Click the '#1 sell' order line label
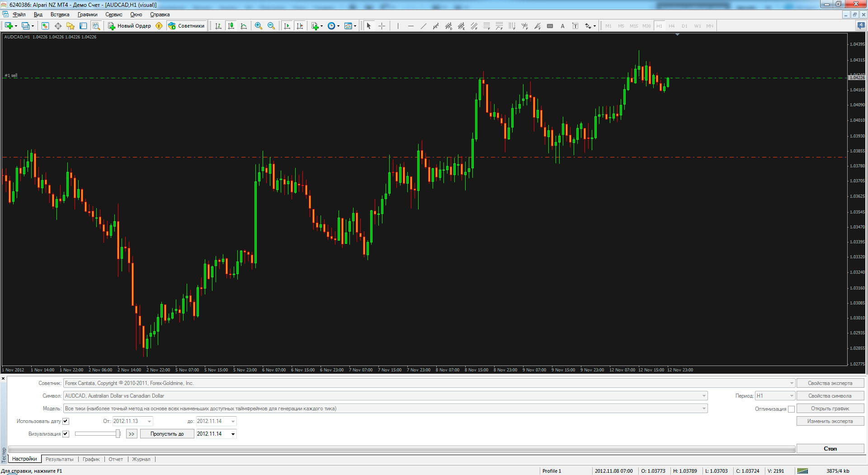Screen dimensions: 868x475 (11, 75)
